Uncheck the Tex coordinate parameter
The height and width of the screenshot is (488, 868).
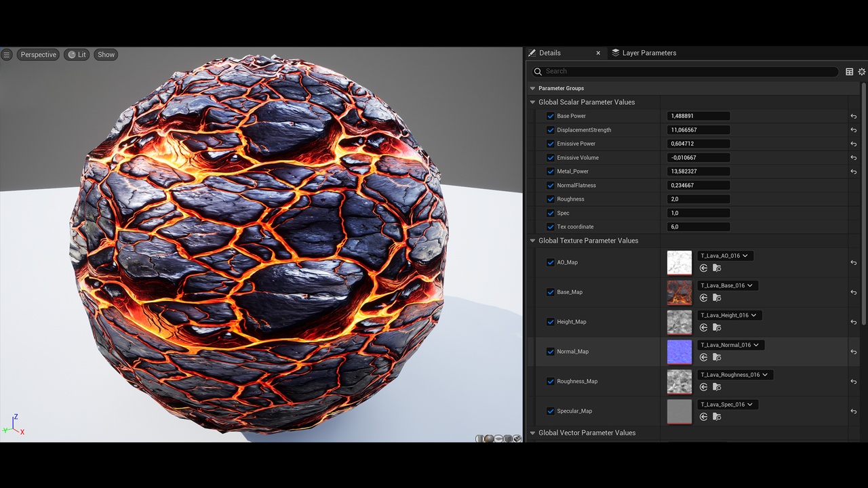pyautogui.click(x=551, y=227)
